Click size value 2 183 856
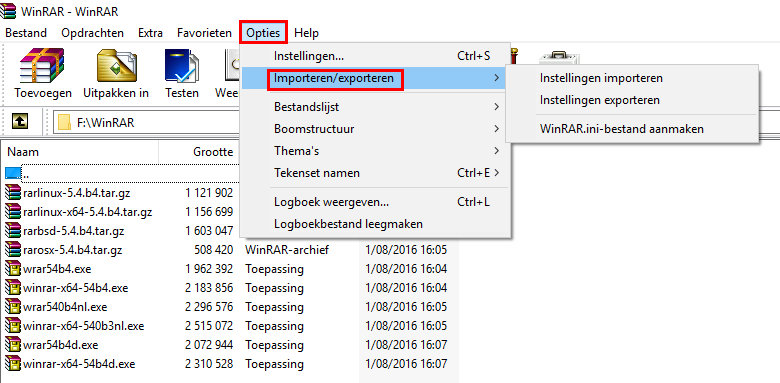This screenshot has height=383, width=780. click(209, 288)
